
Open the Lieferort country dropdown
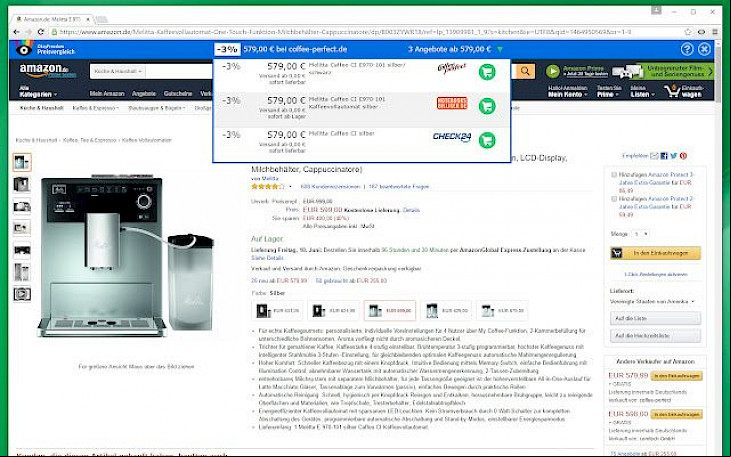click(652, 302)
